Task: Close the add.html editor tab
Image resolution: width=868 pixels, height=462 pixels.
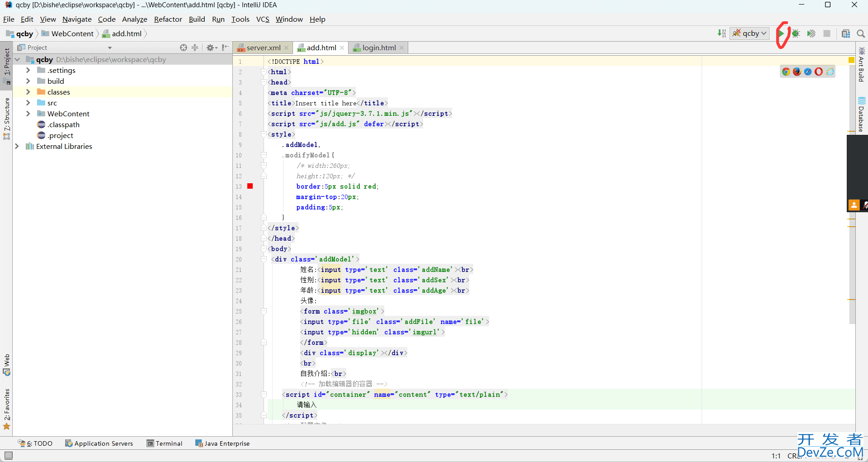Action: tap(342, 48)
